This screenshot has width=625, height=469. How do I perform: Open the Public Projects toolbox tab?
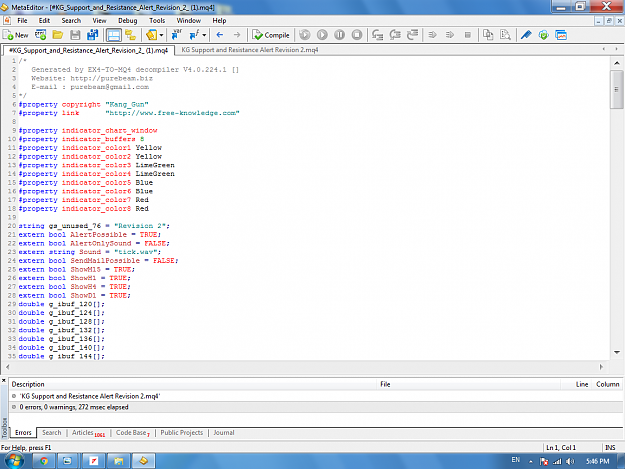(182, 433)
